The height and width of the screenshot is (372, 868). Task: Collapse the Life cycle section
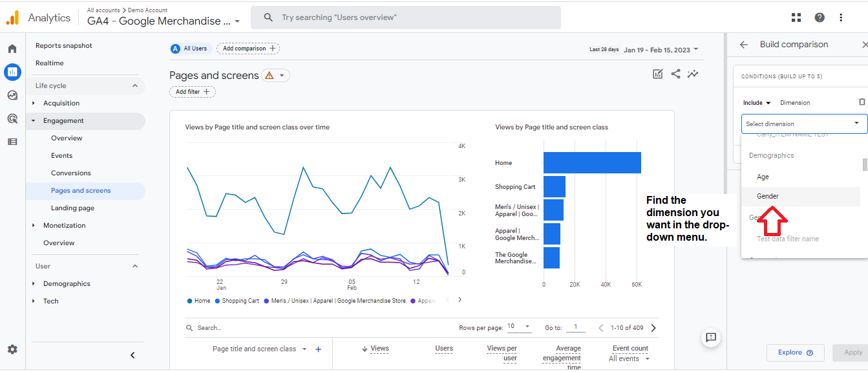[135, 85]
